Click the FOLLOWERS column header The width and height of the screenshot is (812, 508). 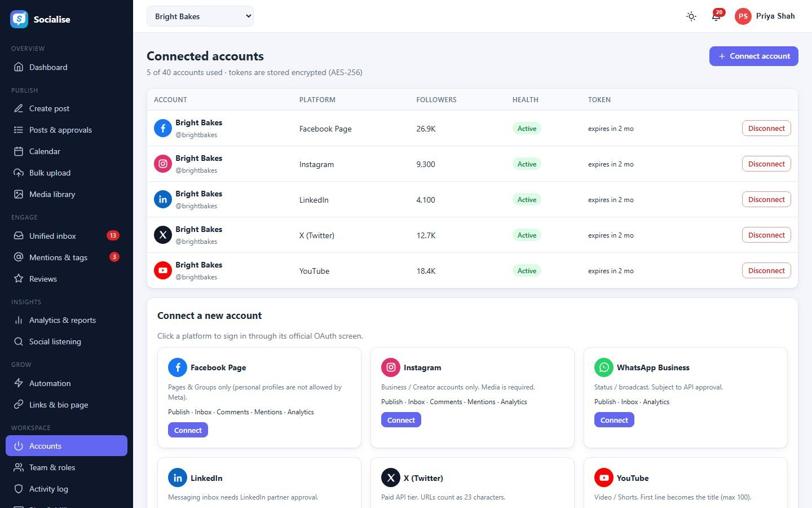(x=436, y=100)
